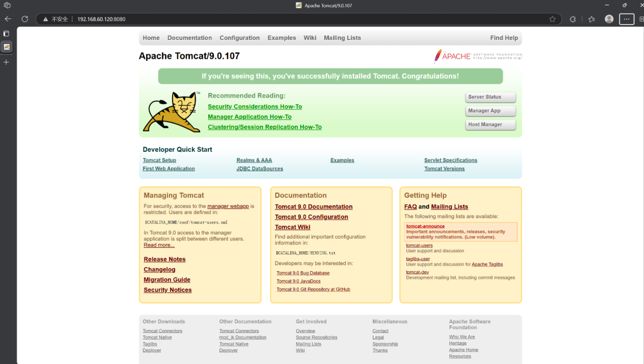Open Examples link under Developer Quick Start
Viewport: 644px width, 364px height.
coord(342,160)
